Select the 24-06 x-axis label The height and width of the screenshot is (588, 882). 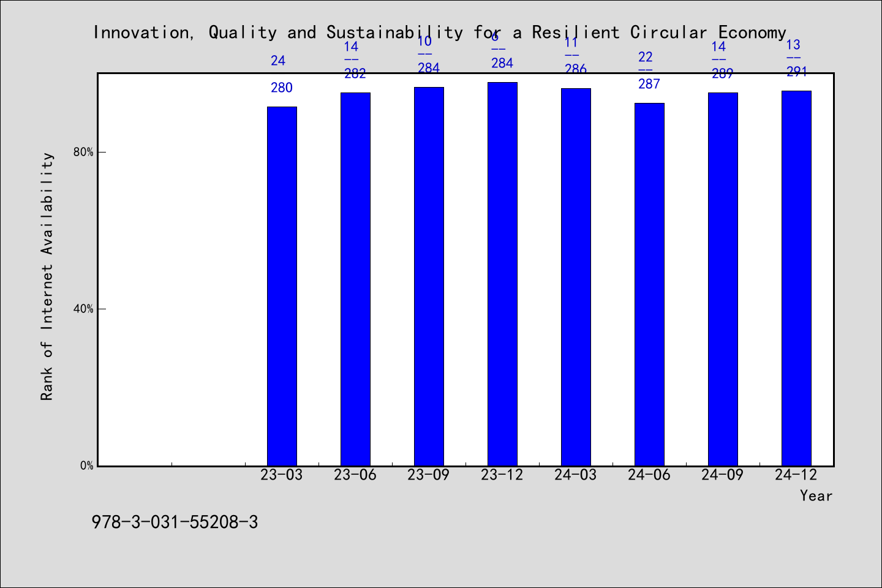[649, 475]
